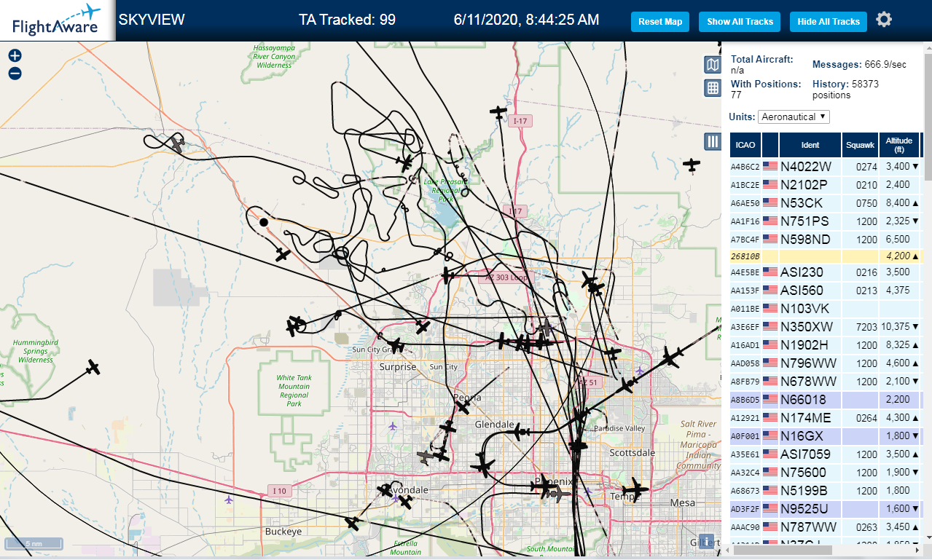Screen dimensions: 932x560
Task: Click the date and time display
Action: (x=526, y=20)
